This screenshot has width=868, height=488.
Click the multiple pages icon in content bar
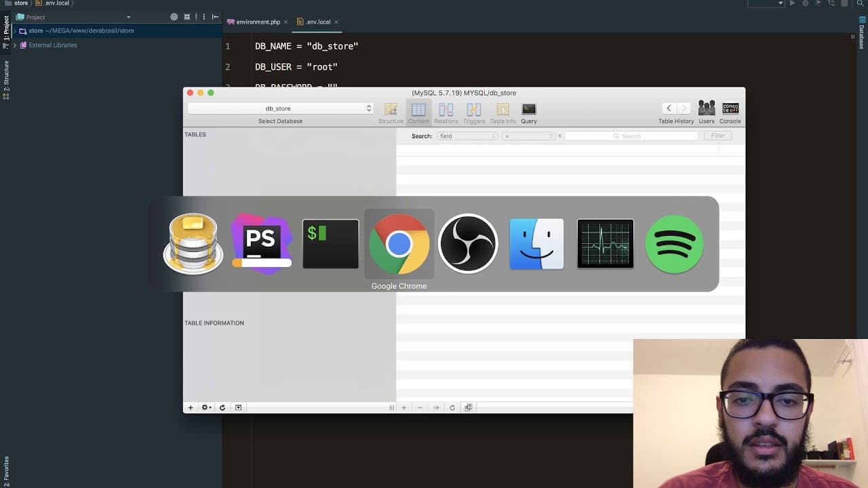tap(469, 407)
